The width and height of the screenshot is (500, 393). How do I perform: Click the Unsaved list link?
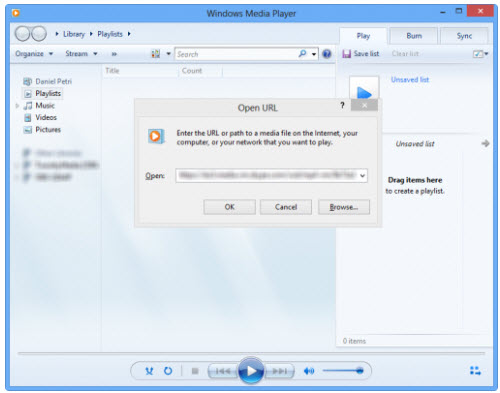(410, 80)
